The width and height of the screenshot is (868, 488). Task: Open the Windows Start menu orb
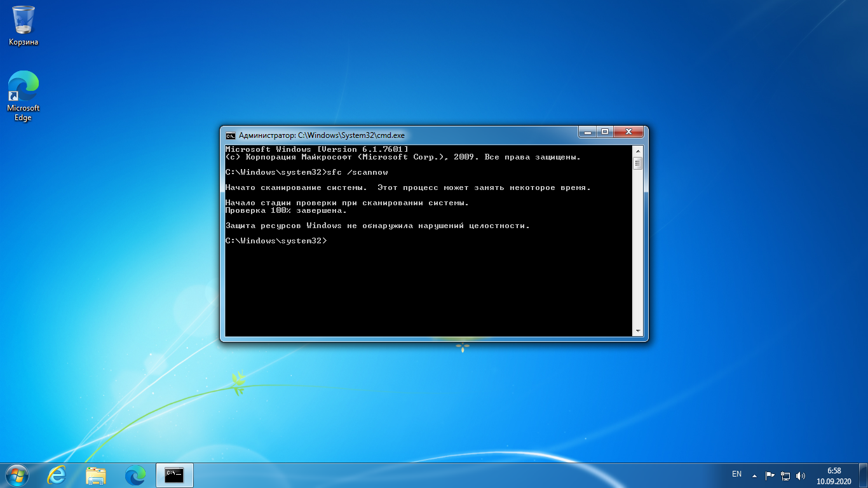pyautogui.click(x=17, y=475)
